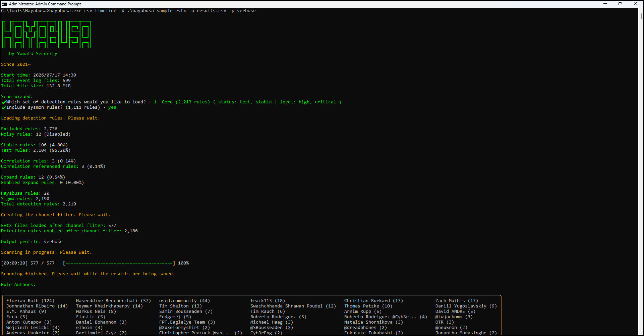644x336 pixels.
Task: Click 'Evtx files loaded after channel filter: 577'
Action: click(59, 226)
